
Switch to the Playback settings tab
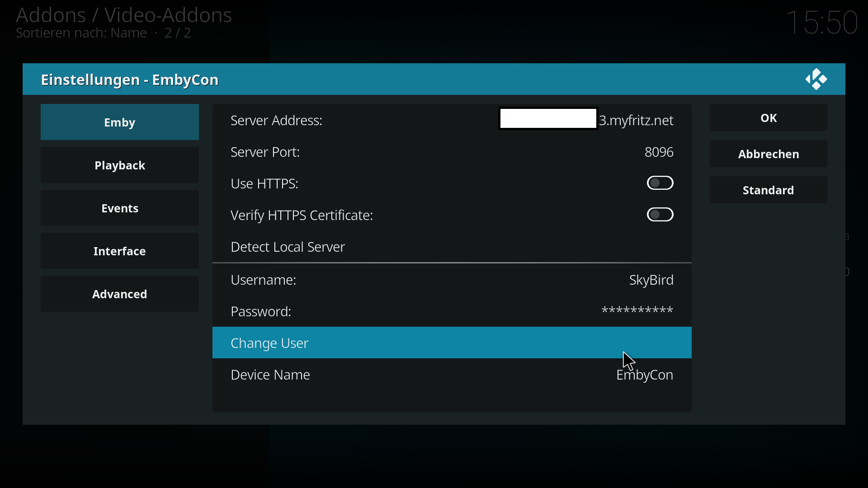pos(120,165)
